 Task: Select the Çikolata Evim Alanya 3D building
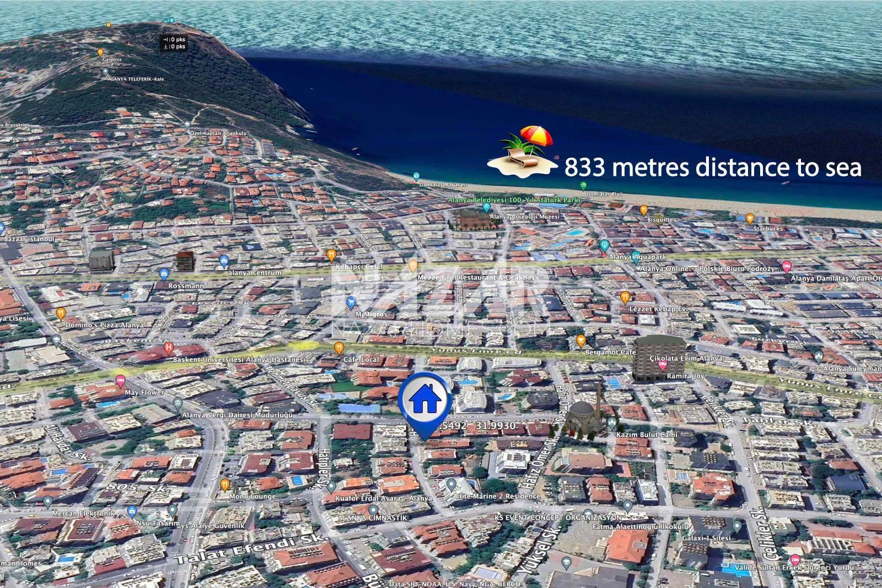pos(659,358)
